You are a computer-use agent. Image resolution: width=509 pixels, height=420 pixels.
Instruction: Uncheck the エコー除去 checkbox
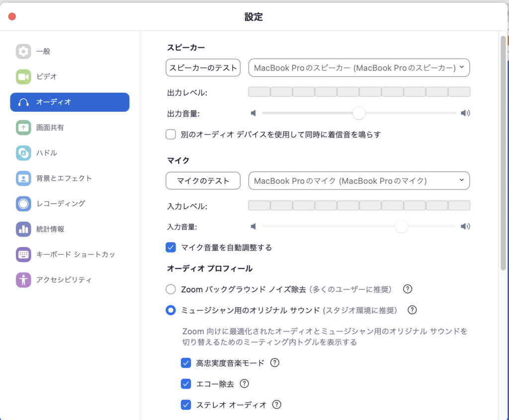click(x=186, y=384)
